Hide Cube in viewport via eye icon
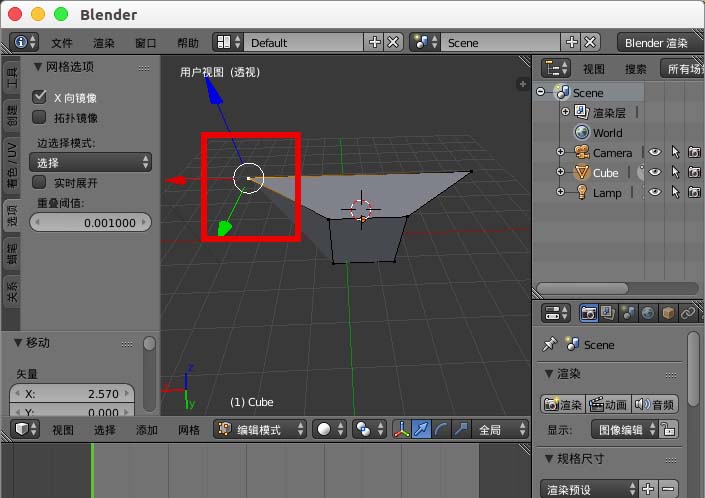 tap(655, 172)
